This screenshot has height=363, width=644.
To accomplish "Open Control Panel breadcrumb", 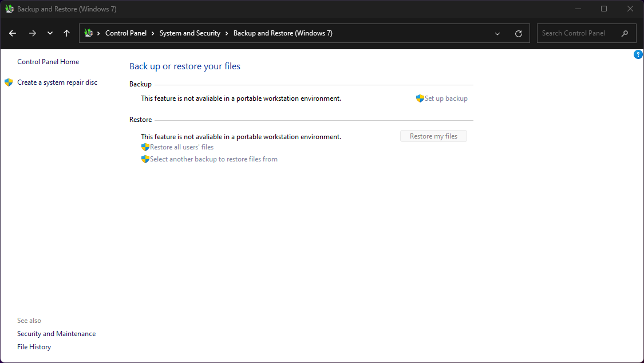I will (126, 33).
